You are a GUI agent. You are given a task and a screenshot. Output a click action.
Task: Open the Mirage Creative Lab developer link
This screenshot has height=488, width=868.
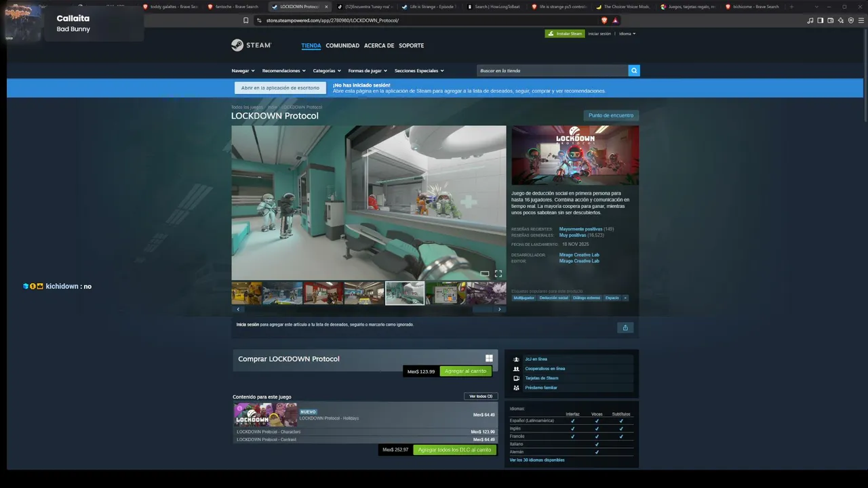579,255
